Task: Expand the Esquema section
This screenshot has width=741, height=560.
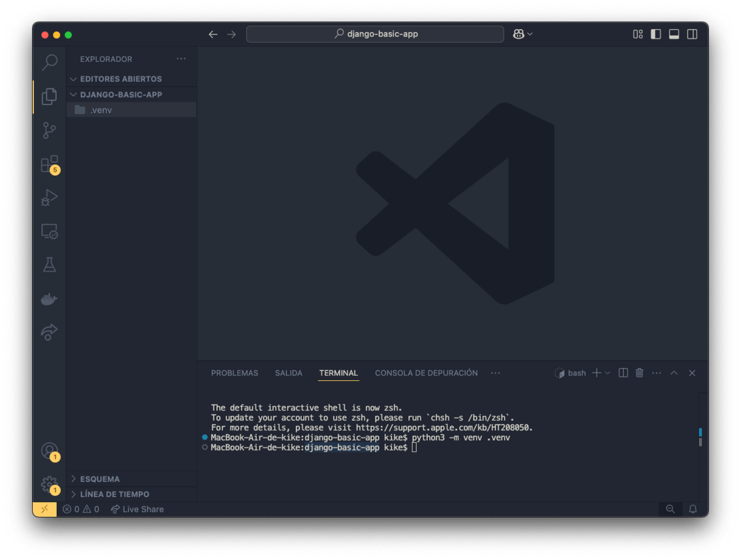Action: tap(132, 479)
